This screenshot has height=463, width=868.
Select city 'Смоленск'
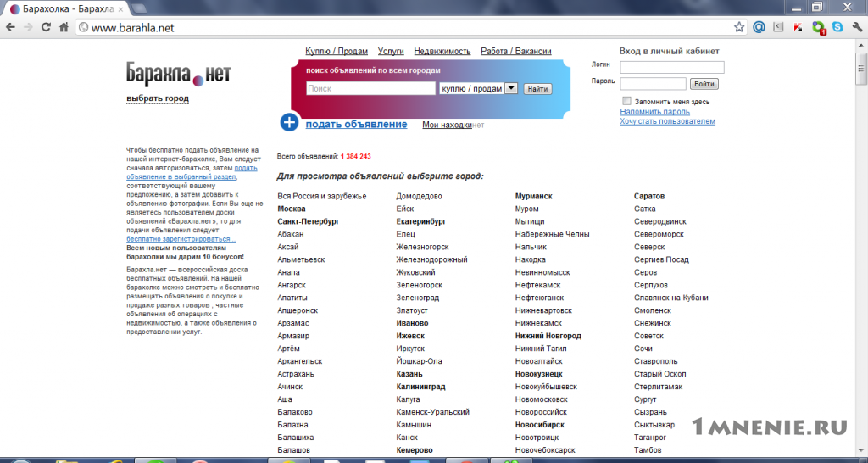click(653, 310)
